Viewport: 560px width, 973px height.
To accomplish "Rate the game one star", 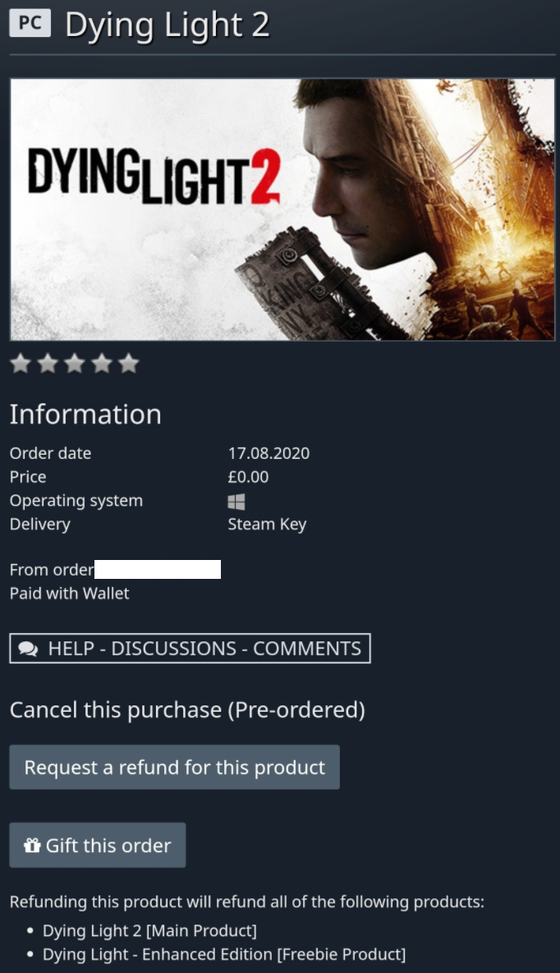I will [21, 364].
